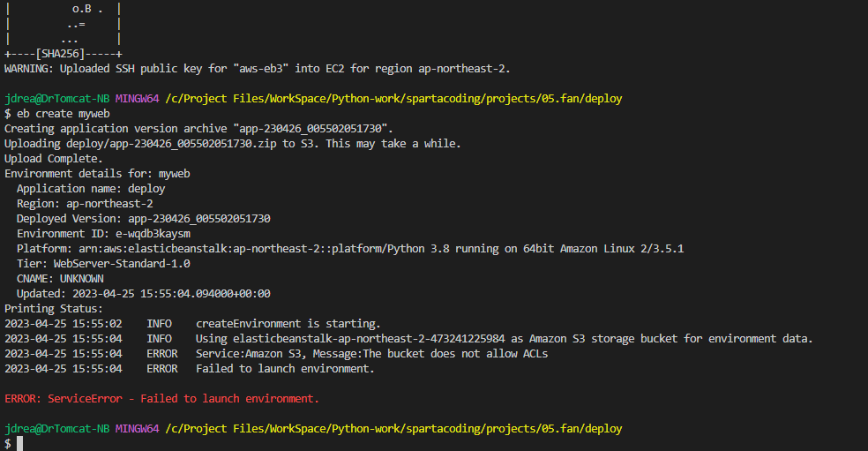Select the 'eb create myweb' command text
This screenshot has width=868, height=451.
click(64, 114)
